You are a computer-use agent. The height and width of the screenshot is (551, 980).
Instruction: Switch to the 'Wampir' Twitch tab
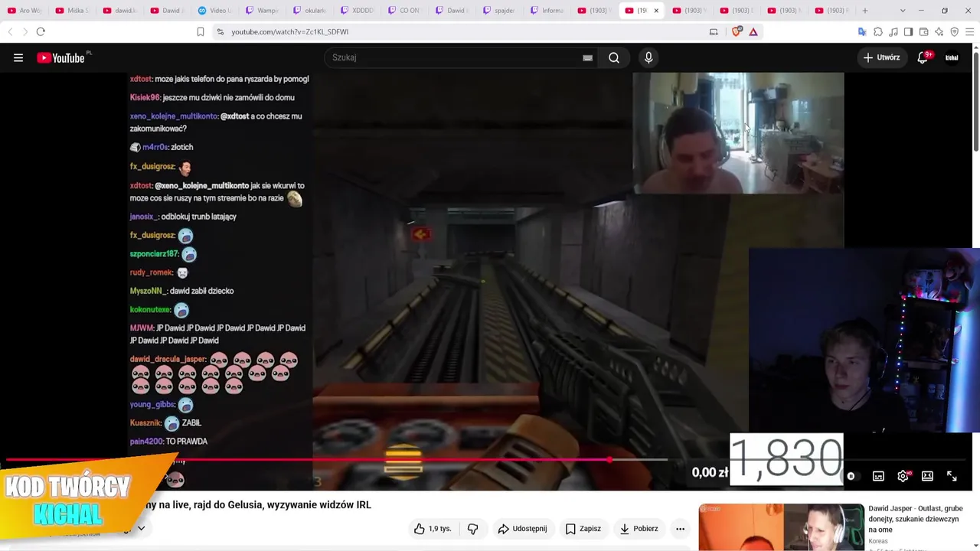coord(263,11)
